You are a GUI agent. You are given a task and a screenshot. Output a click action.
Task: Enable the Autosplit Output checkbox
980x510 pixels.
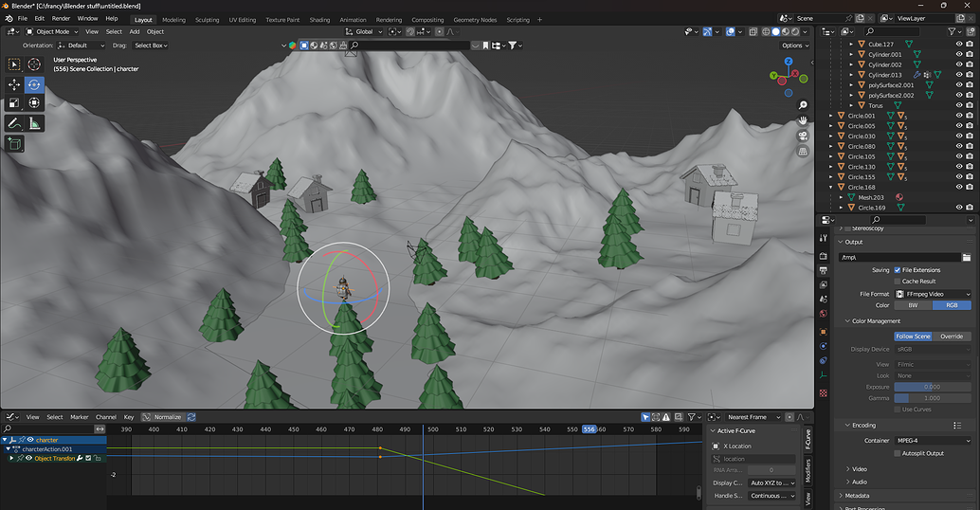[898, 454]
